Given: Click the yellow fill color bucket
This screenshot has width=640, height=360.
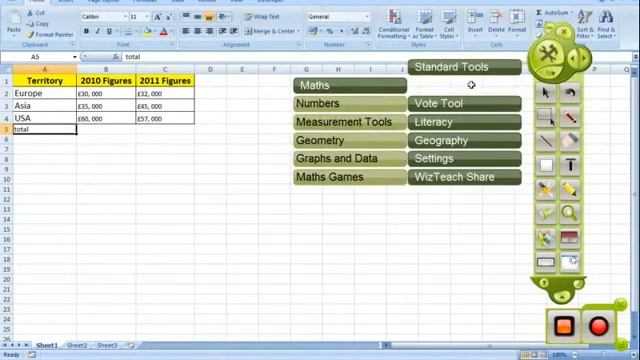Looking at the screenshot, I should click(148, 31).
